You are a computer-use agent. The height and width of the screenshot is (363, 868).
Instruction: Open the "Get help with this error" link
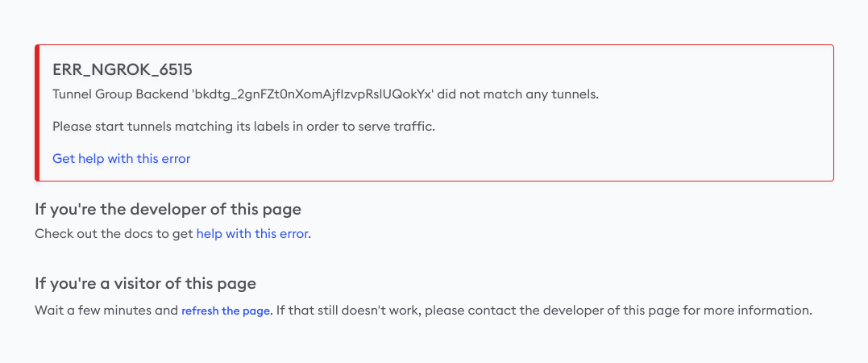[121, 159]
